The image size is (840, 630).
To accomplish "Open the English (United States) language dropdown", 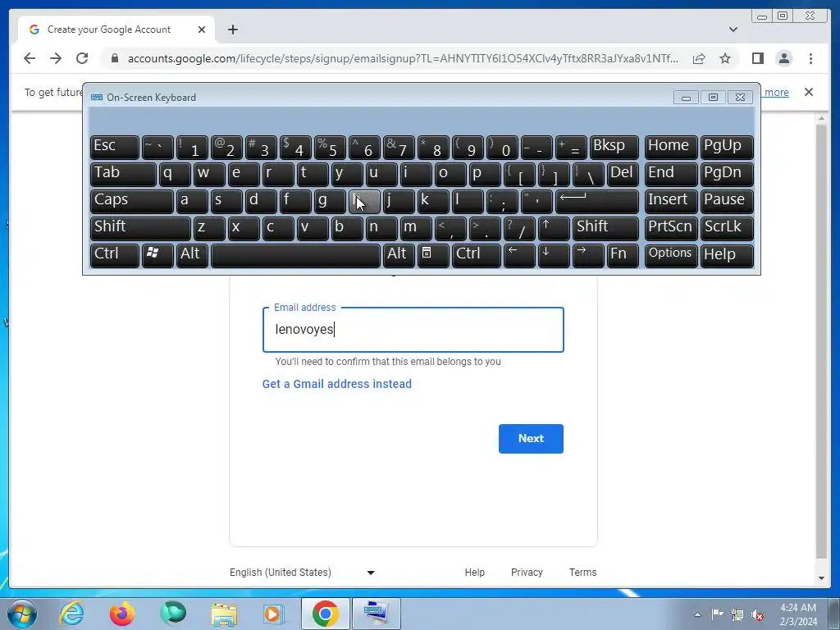I will (x=302, y=572).
